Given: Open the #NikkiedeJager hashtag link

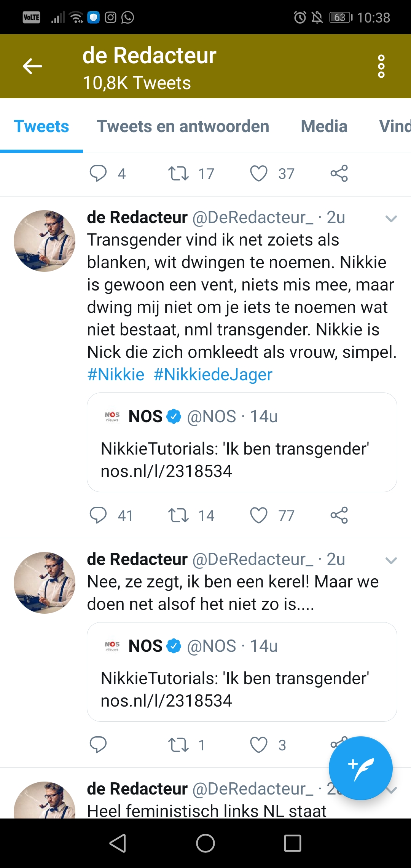Looking at the screenshot, I should pos(213,375).
